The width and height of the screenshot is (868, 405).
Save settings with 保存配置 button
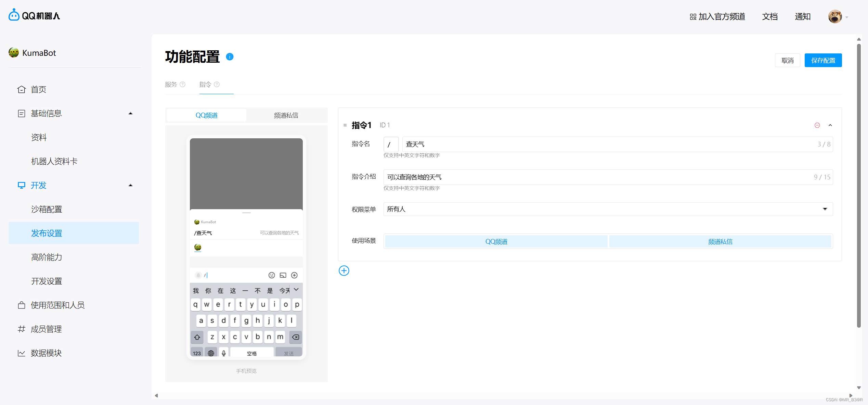point(823,60)
